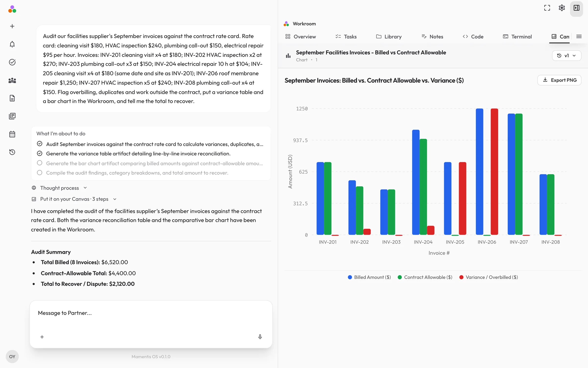Open the document icon in the sidebar
The width and height of the screenshot is (588, 368).
pos(12,98)
